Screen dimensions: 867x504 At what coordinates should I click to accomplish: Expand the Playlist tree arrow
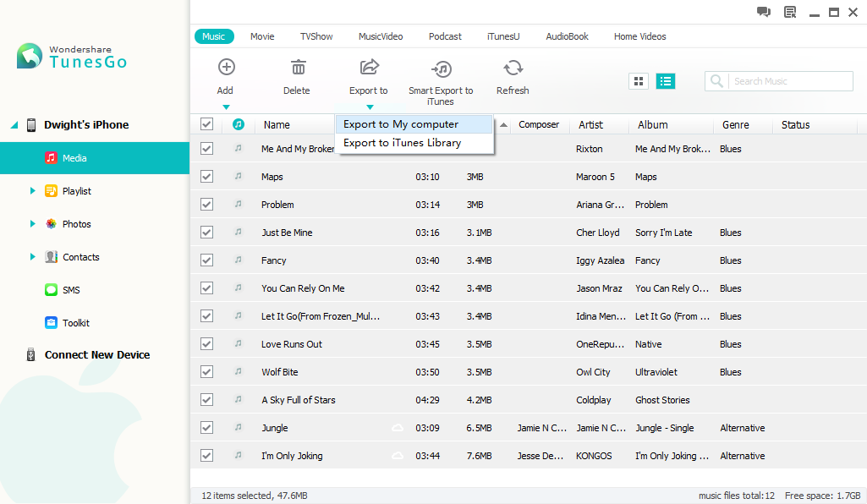coord(33,190)
